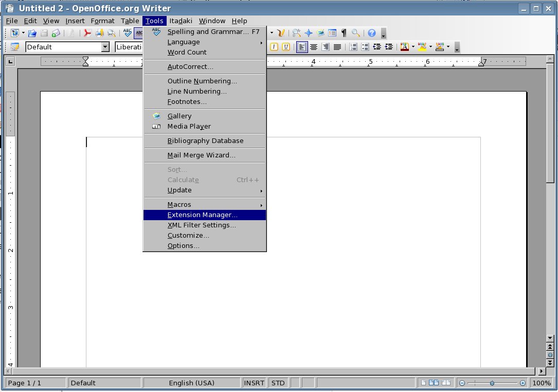The height and width of the screenshot is (392, 558).
Task: Expand the Font Color dropdown arrow
Action: pos(413,47)
